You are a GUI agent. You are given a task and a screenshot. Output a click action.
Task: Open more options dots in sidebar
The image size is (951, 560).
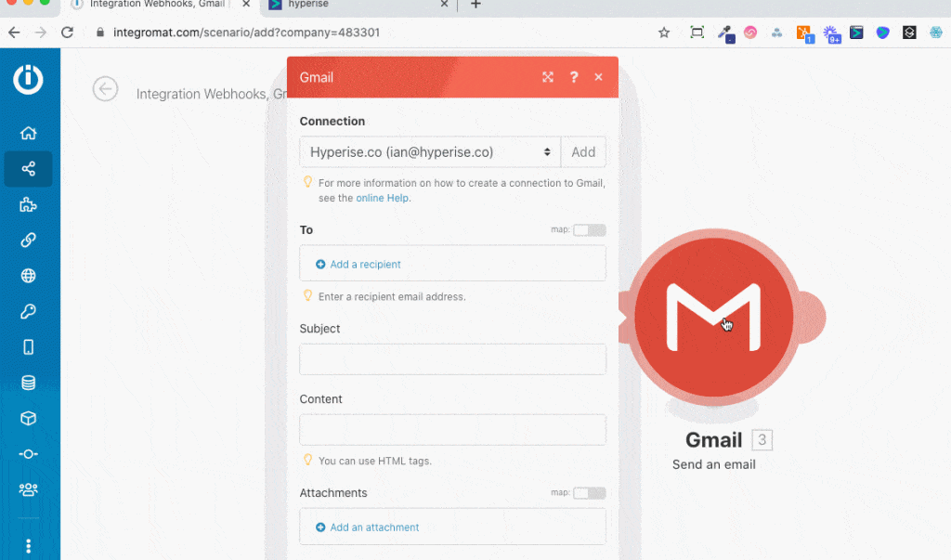click(28, 546)
